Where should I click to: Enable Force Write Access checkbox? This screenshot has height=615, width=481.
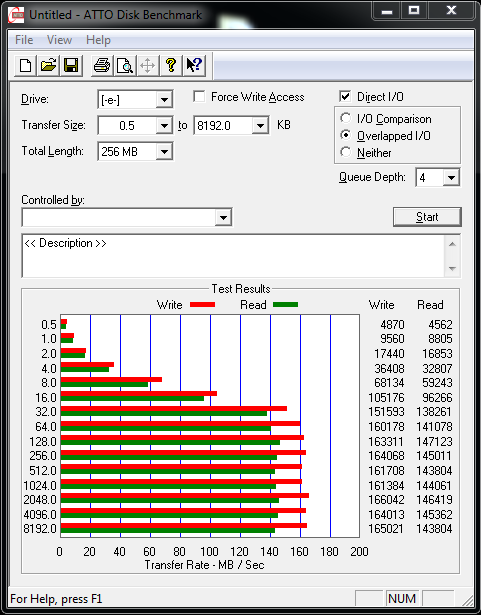pyautogui.click(x=199, y=96)
